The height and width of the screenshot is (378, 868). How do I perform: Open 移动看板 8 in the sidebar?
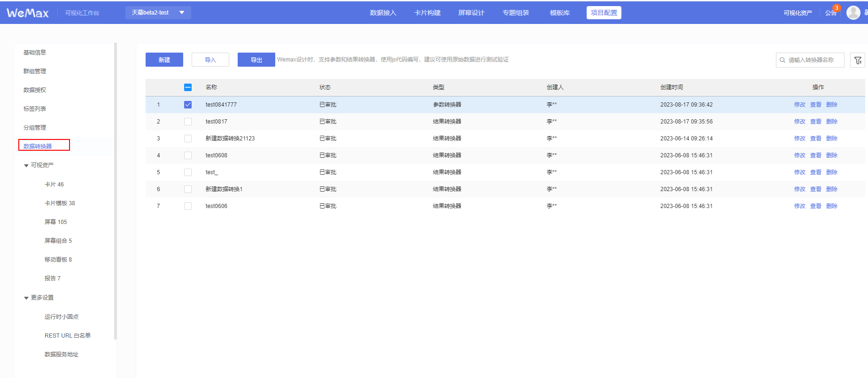coord(58,260)
